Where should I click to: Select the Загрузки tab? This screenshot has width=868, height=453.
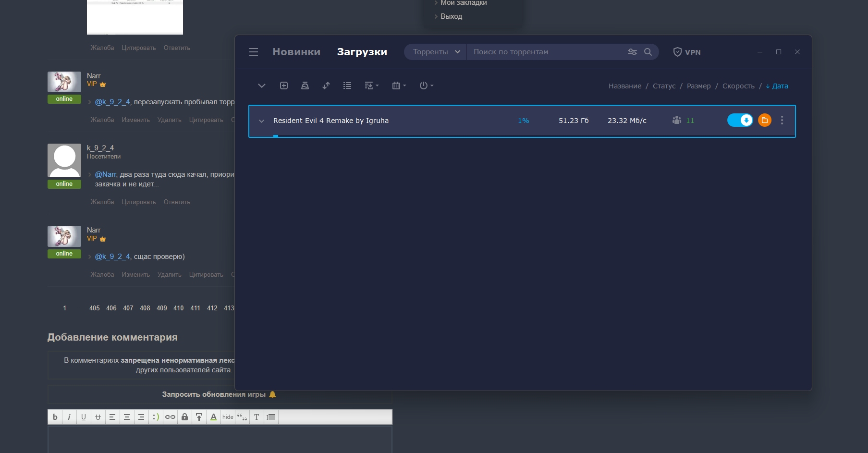[362, 52]
